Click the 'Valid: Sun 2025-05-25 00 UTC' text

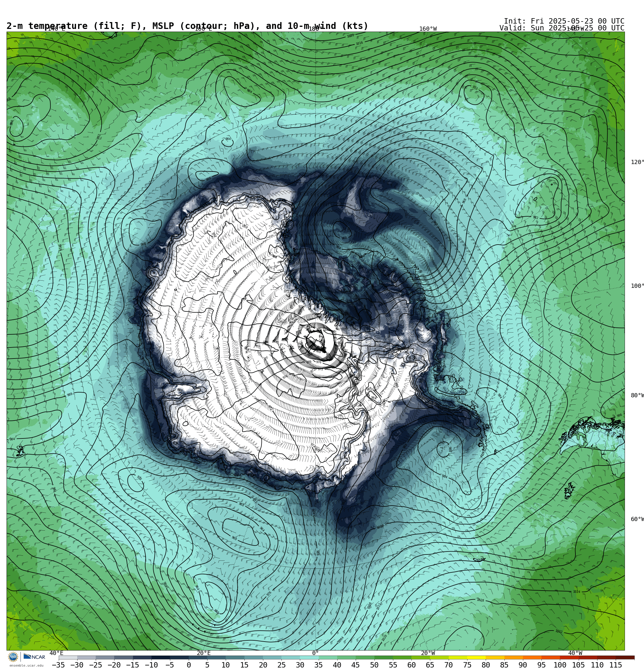[562, 28]
